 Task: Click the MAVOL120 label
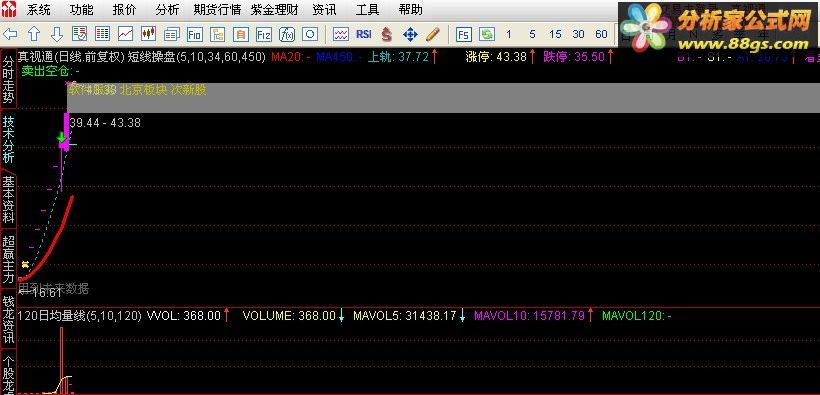[x=636, y=315]
